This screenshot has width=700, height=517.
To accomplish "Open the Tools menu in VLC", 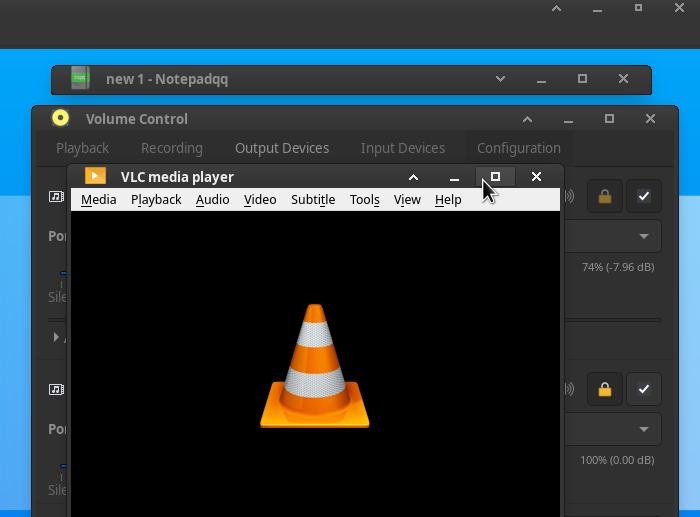I will (365, 200).
